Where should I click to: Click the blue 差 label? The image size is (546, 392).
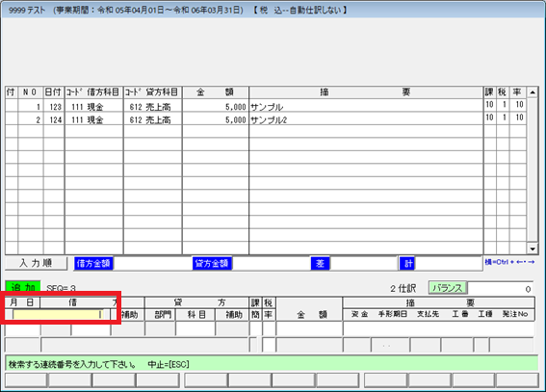[x=320, y=264]
